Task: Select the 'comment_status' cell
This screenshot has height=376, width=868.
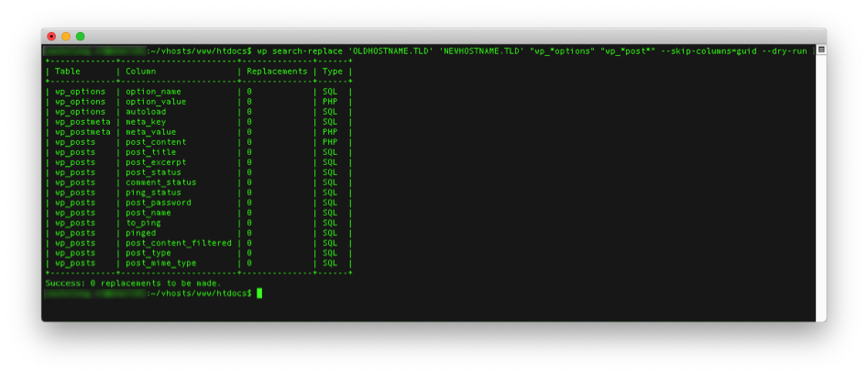Action: 160,182
